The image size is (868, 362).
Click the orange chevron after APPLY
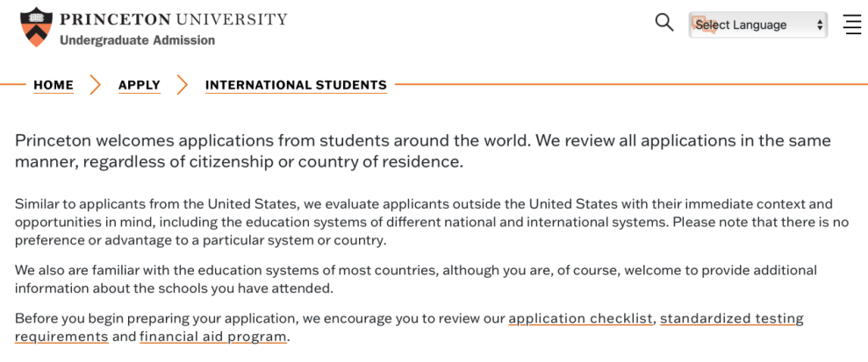point(183,85)
